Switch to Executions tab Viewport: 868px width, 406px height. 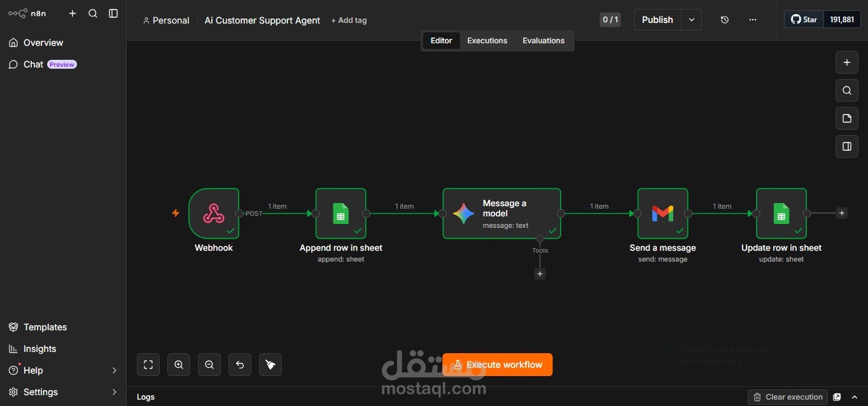coord(487,41)
